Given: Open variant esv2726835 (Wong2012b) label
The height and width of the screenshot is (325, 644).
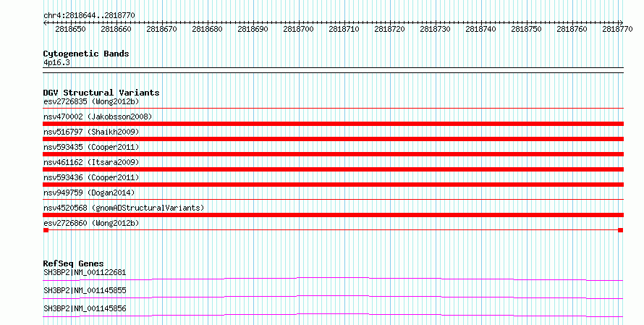Looking at the screenshot, I should click(x=91, y=101).
